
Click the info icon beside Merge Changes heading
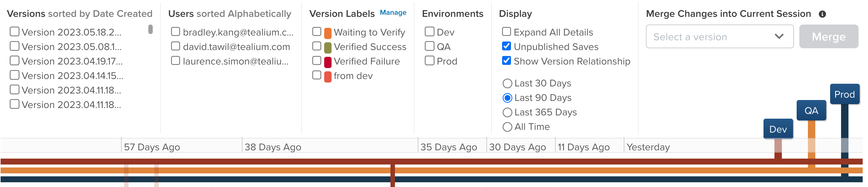click(x=822, y=14)
